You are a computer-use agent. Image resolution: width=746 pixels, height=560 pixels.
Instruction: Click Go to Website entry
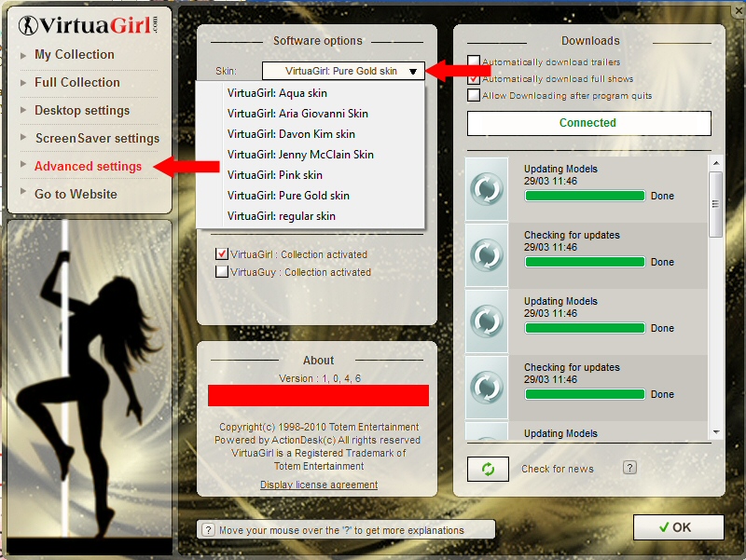(x=76, y=194)
